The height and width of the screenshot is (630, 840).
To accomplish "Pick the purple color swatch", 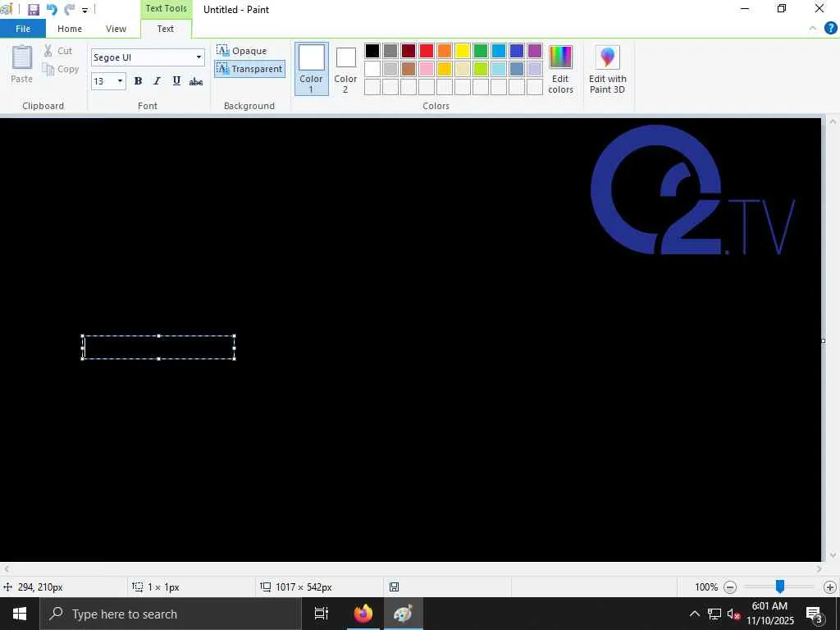I will point(535,51).
